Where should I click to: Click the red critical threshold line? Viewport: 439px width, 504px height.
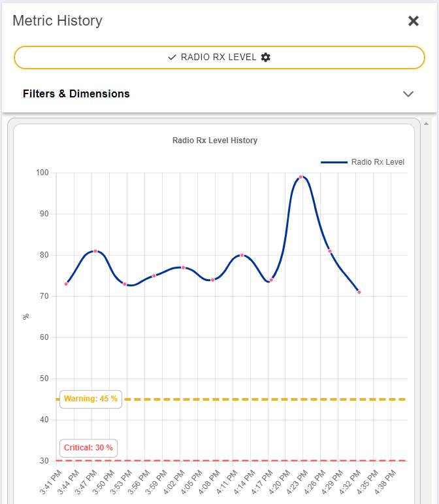(261, 461)
